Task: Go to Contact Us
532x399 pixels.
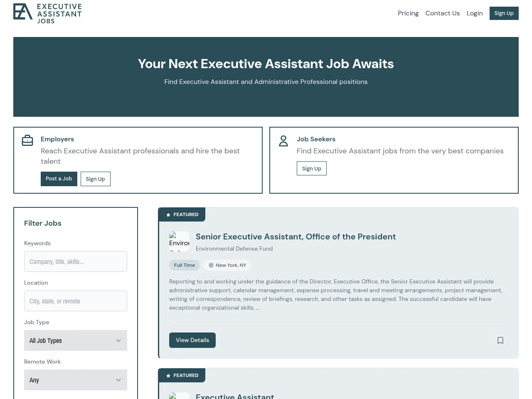Action: (443, 13)
